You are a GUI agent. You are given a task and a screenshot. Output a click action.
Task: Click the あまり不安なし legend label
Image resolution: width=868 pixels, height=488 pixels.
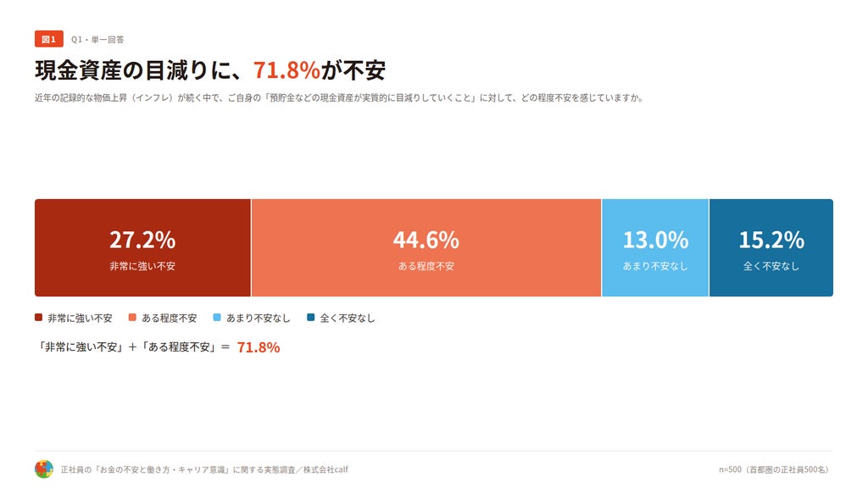[259, 319]
